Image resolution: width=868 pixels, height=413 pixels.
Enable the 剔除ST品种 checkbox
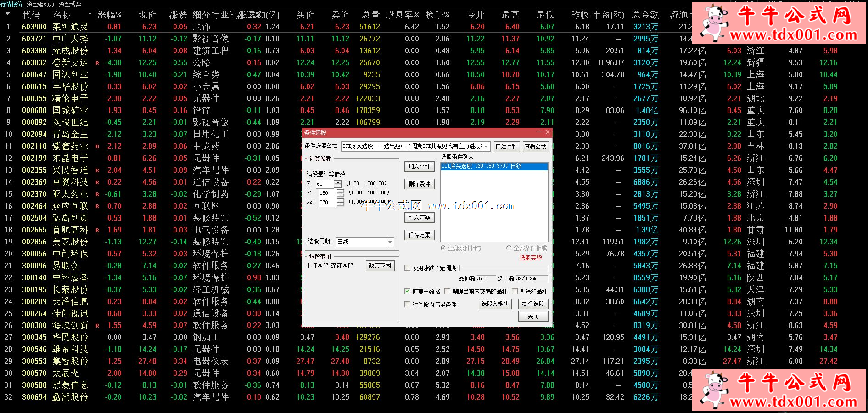click(515, 291)
